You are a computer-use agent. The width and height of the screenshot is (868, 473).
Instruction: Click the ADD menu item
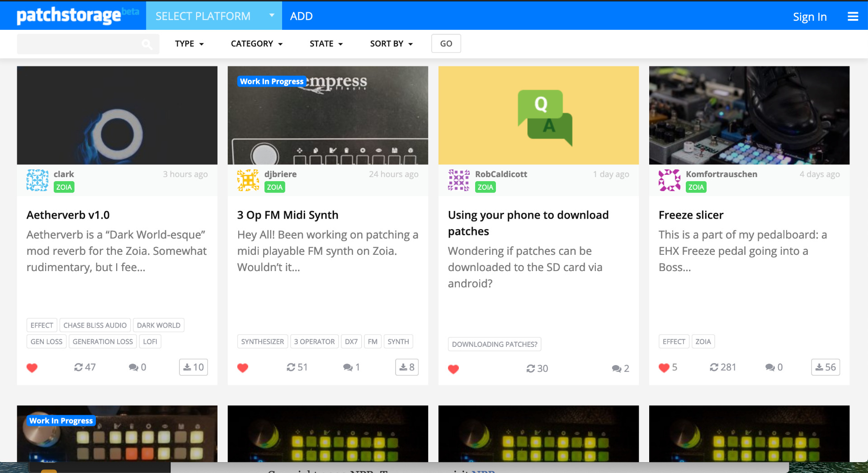pos(301,16)
